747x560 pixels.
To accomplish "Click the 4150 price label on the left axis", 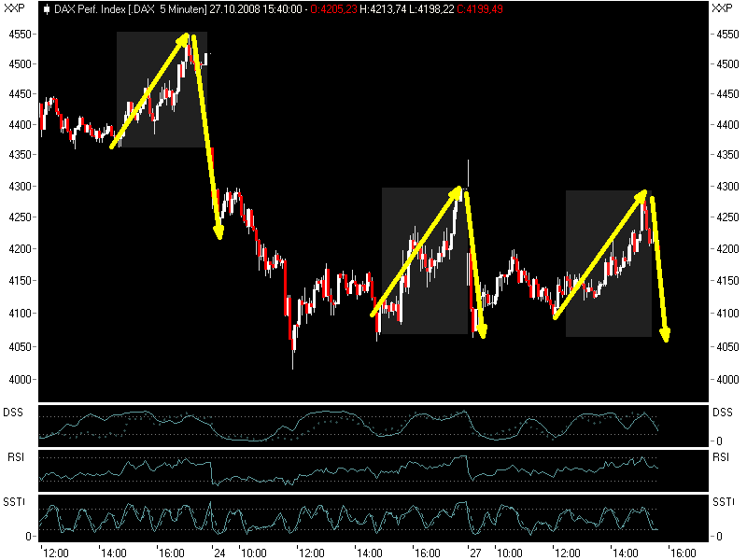I will pos(20,281).
